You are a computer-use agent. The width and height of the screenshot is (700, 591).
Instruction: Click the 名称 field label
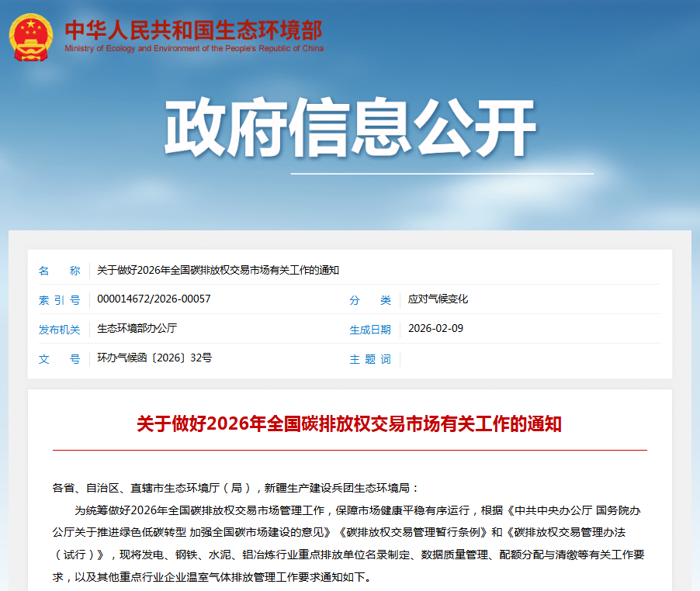[x=60, y=271]
